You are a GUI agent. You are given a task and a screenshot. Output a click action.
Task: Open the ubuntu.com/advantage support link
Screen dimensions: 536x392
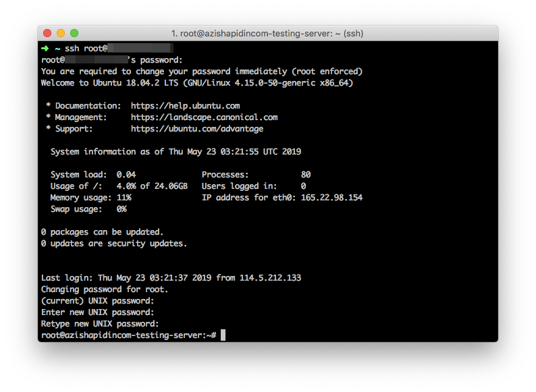pos(197,129)
